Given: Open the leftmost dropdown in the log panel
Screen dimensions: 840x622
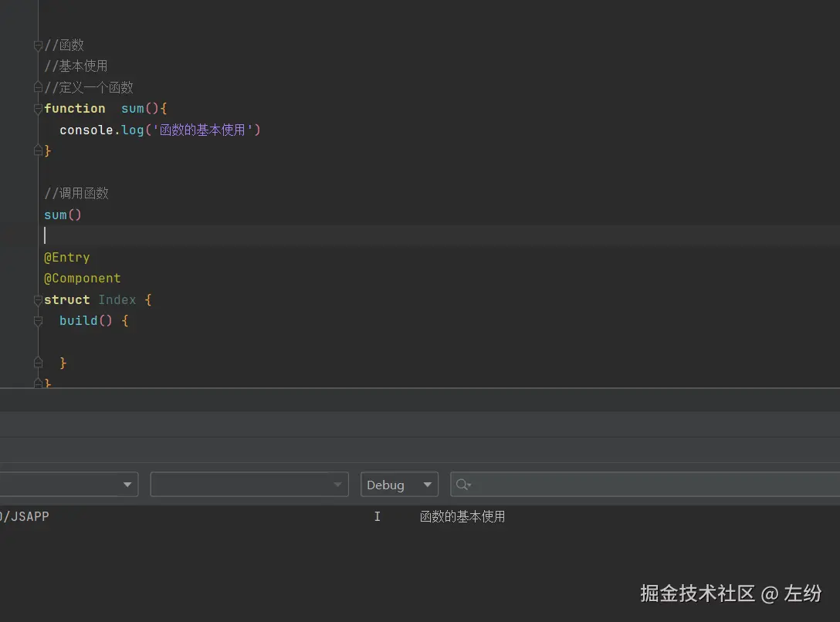Looking at the screenshot, I should pos(69,485).
